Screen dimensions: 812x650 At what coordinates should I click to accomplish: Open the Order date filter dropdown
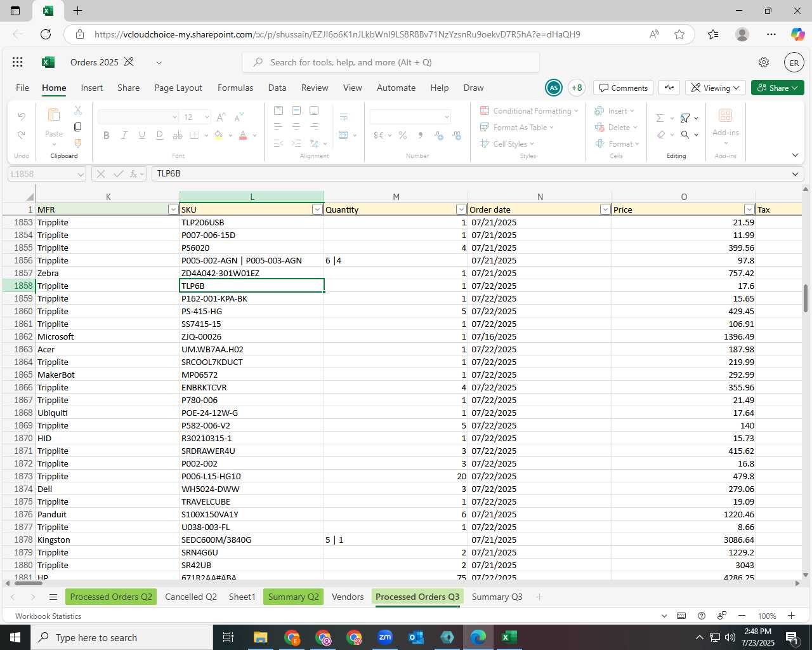pos(605,209)
